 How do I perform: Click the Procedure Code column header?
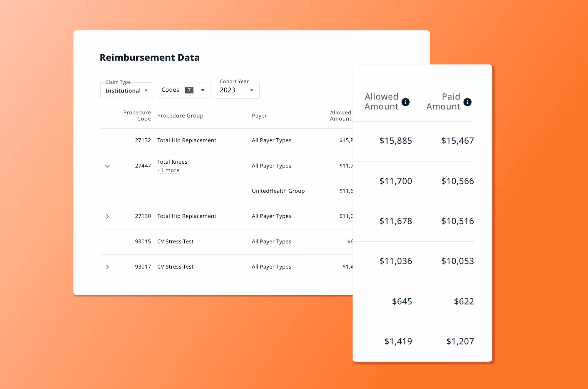pos(137,115)
